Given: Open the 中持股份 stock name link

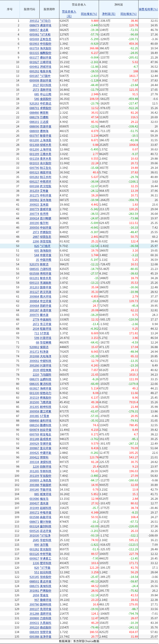Looking at the screenshot, I should coord(46,44).
